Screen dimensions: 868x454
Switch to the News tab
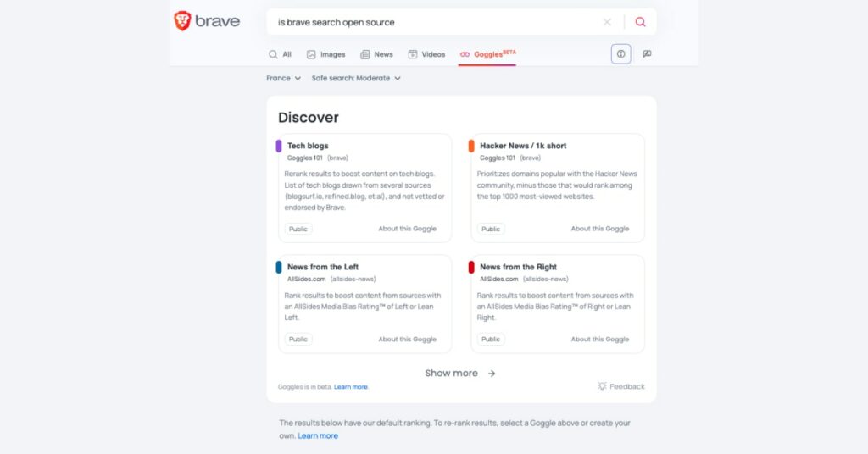coord(376,54)
